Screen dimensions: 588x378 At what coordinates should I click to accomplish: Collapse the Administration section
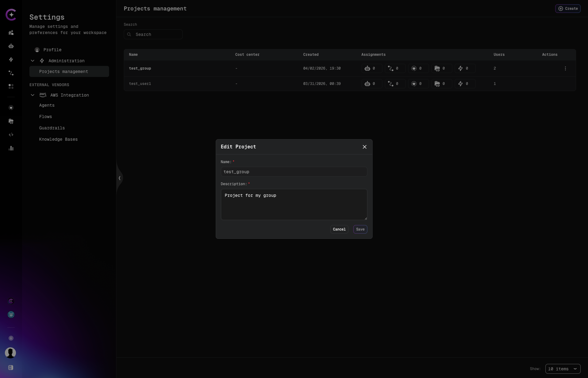32,61
